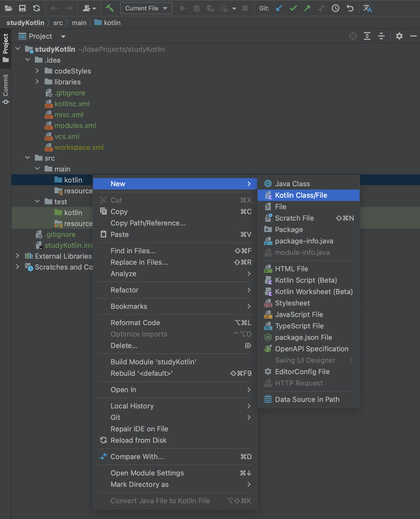Click the Run play icon
Image resolution: width=420 pixels, height=519 pixels.
tap(183, 8)
